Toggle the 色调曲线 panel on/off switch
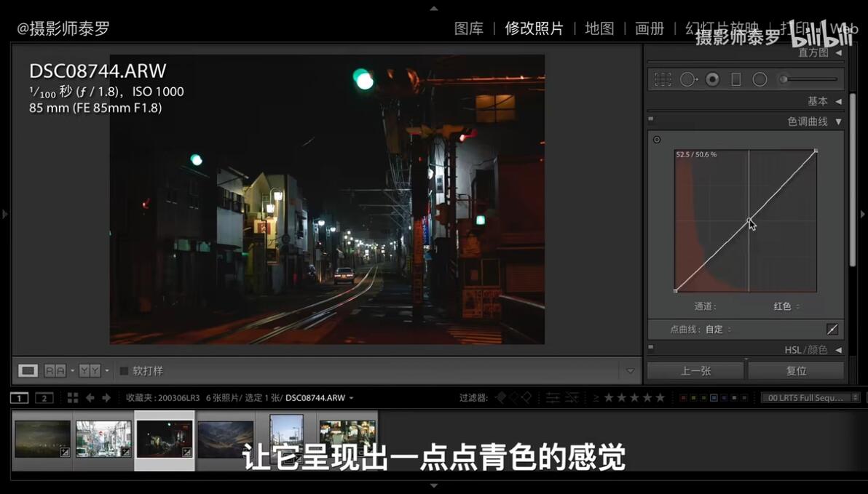The width and height of the screenshot is (868, 494). 651,119
